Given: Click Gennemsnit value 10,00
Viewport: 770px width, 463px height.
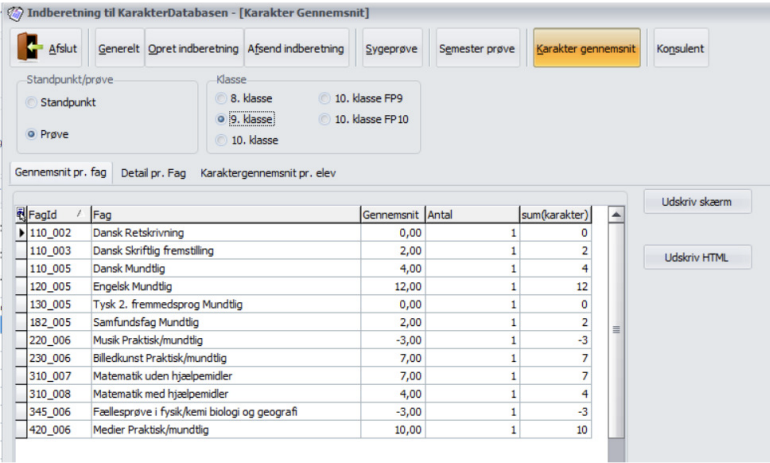Looking at the screenshot, I should [x=392, y=430].
